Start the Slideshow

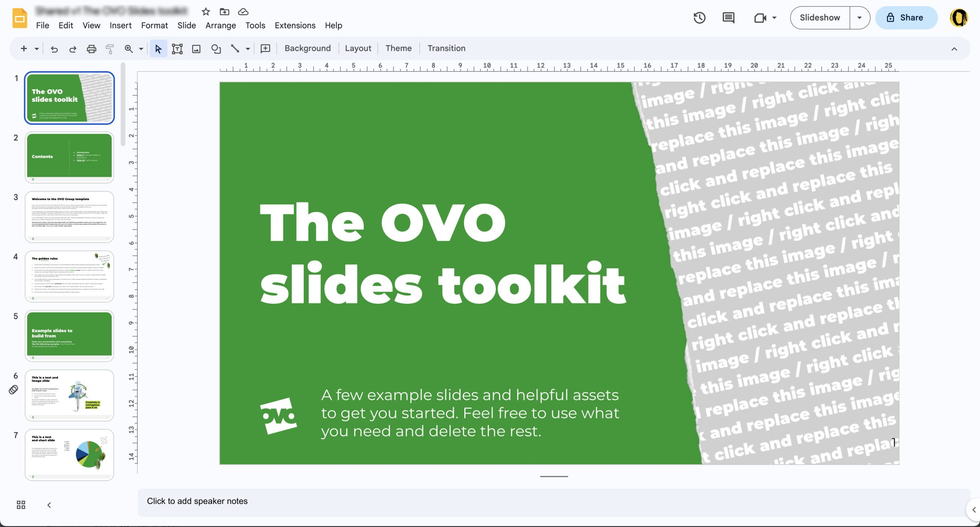(820, 18)
